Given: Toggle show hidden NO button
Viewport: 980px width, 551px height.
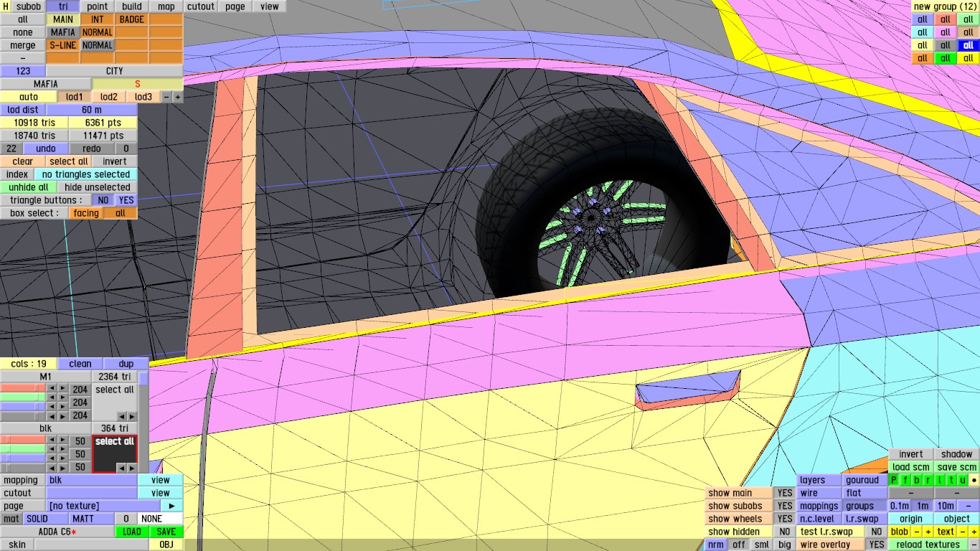Looking at the screenshot, I should (785, 532).
